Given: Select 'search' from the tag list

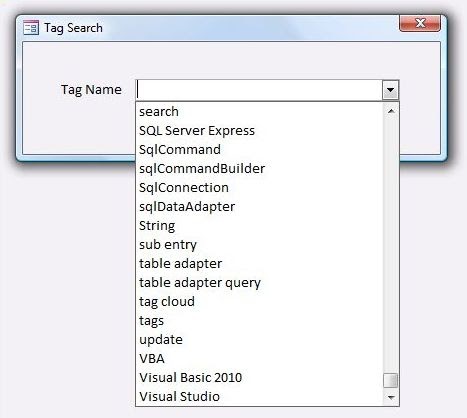Looking at the screenshot, I should [x=260, y=112].
